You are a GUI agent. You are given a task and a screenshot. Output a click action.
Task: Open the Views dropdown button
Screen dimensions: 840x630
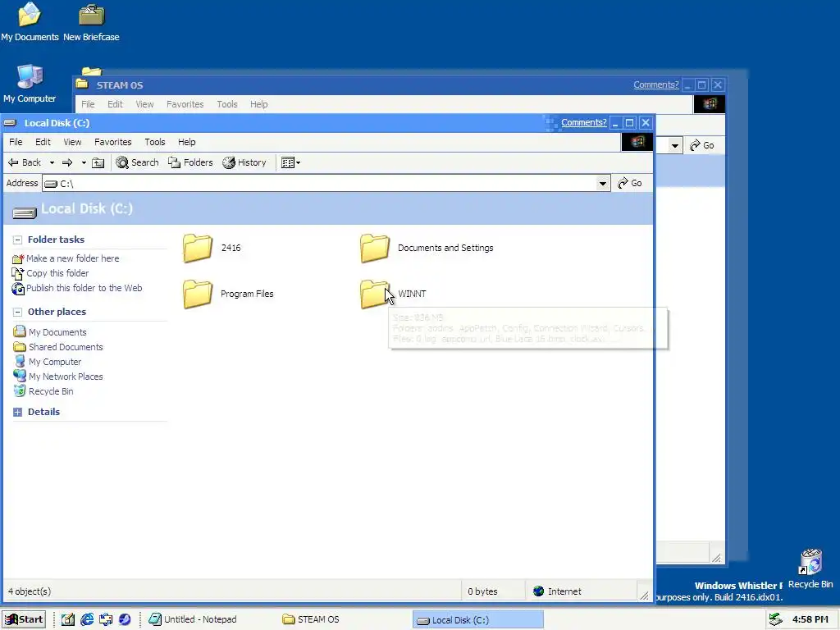point(290,163)
